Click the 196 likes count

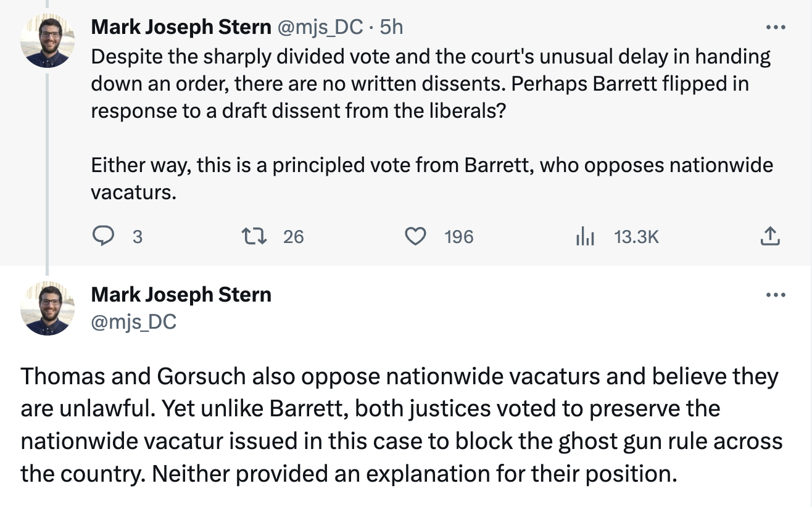pyautogui.click(x=459, y=236)
